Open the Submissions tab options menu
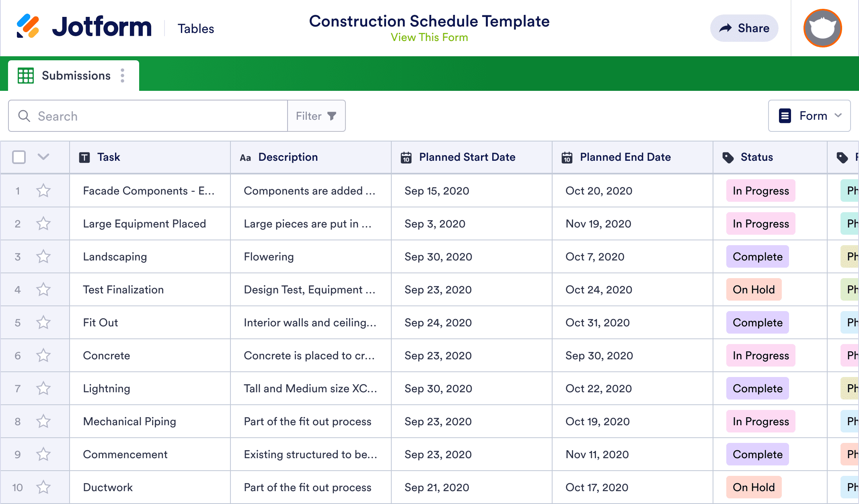Image resolution: width=859 pixels, height=504 pixels. (x=123, y=76)
